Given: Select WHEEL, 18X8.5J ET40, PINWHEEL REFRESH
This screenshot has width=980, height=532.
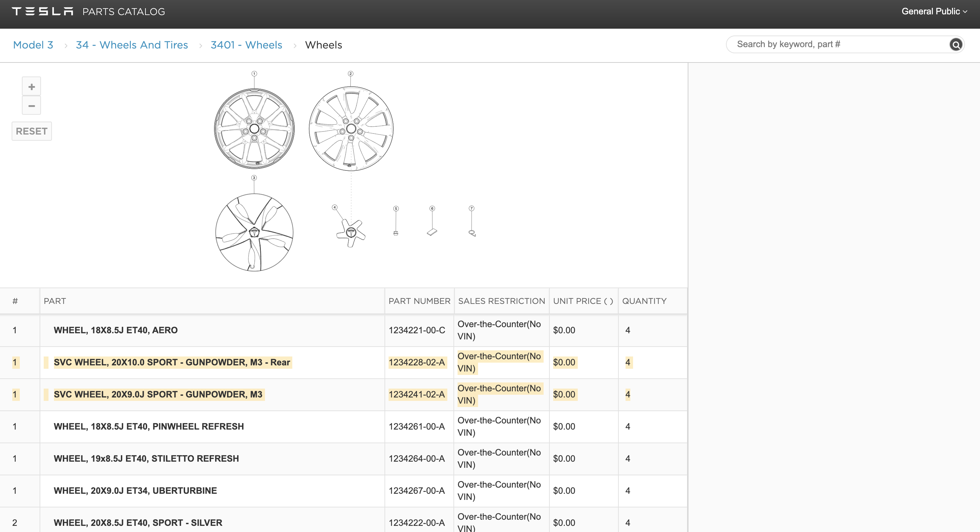Looking at the screenshot, I should click(x=344, y=426).
